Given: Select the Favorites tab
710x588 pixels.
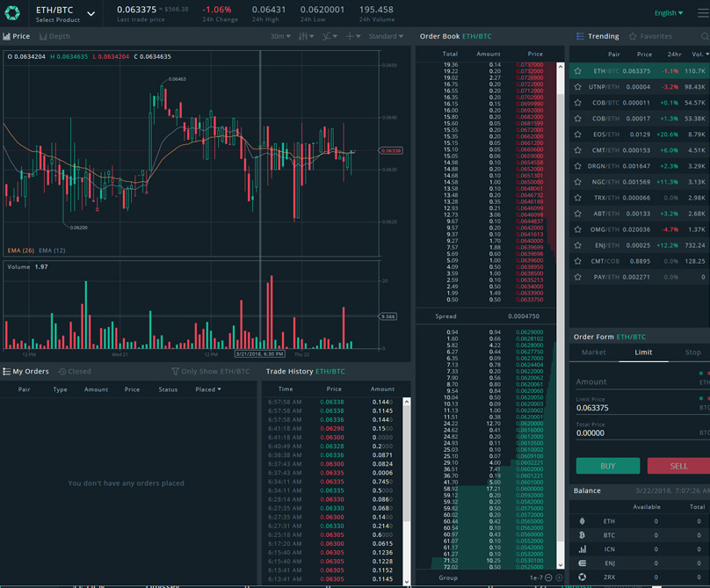Looking at the screenshot, I should click(650, 36).
